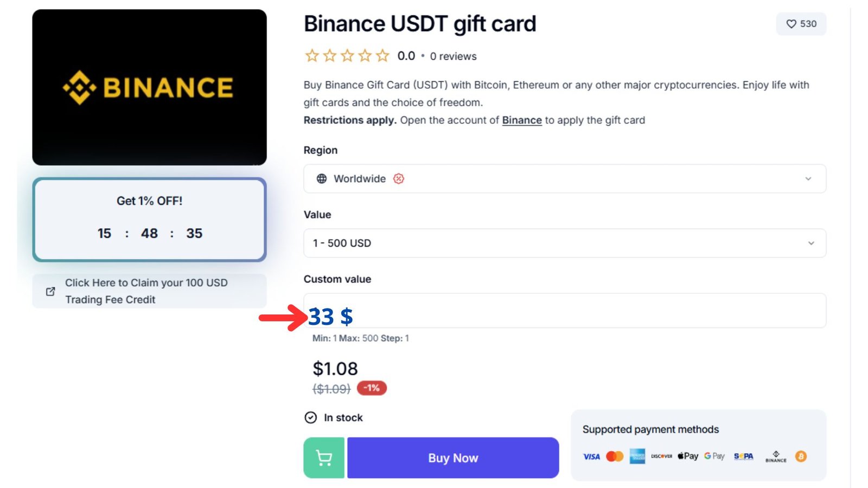This screenshot has height=488, width=868.
Task: Expand the Value dropdown showing 1-500 USD
Action: [564, 243]
